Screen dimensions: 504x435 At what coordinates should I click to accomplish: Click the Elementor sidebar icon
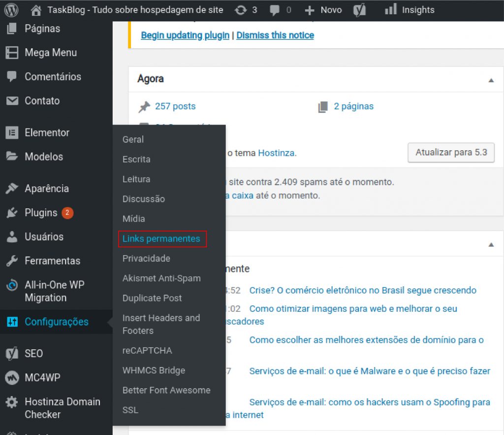12,133
